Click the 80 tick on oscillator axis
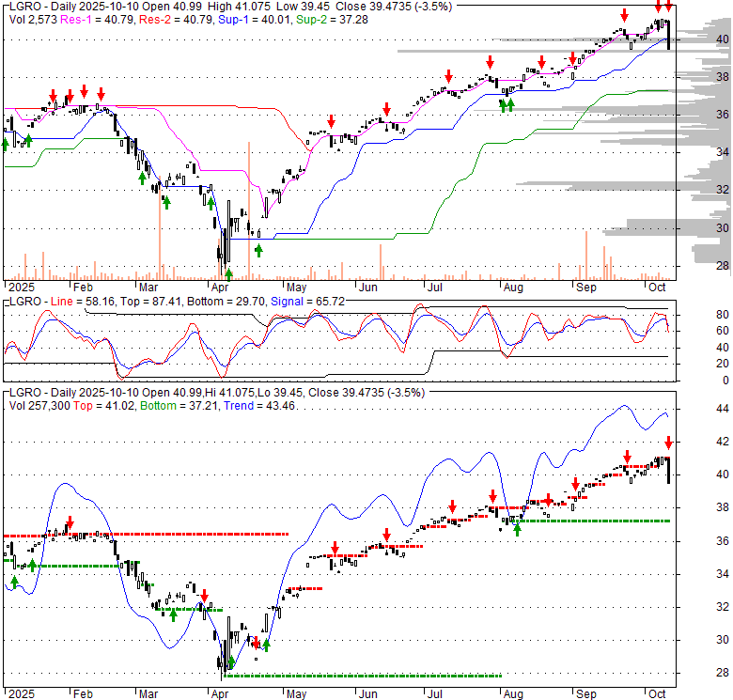The height and width of the screenshot is (700, 733). click(x=723, y=315)
